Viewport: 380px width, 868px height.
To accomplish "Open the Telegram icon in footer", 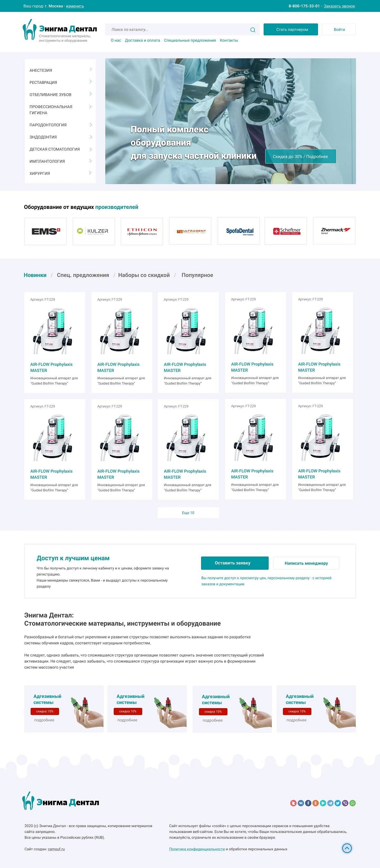I will tap(330, 803).
